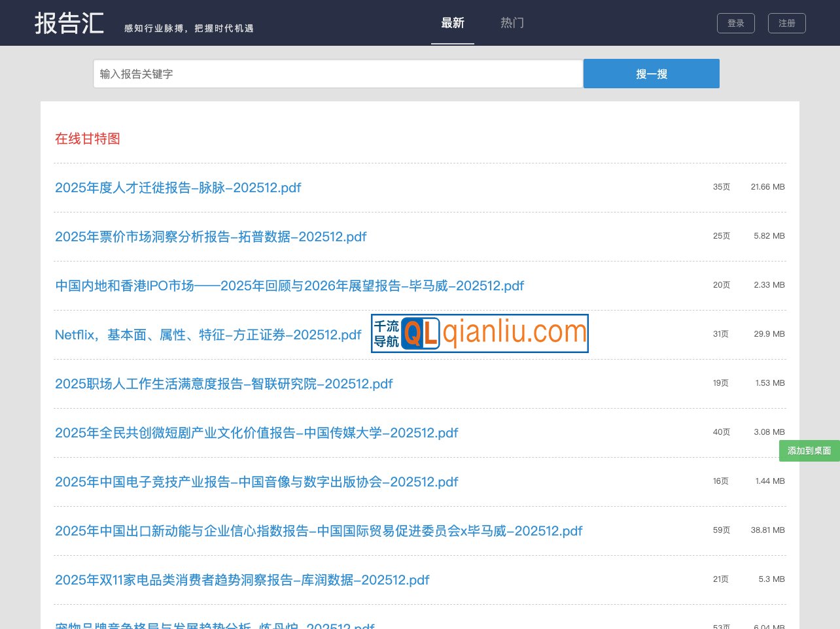840x629 pixels.
Task: Open 中国内地和香港IPO市场 report link
Action: 289,286
